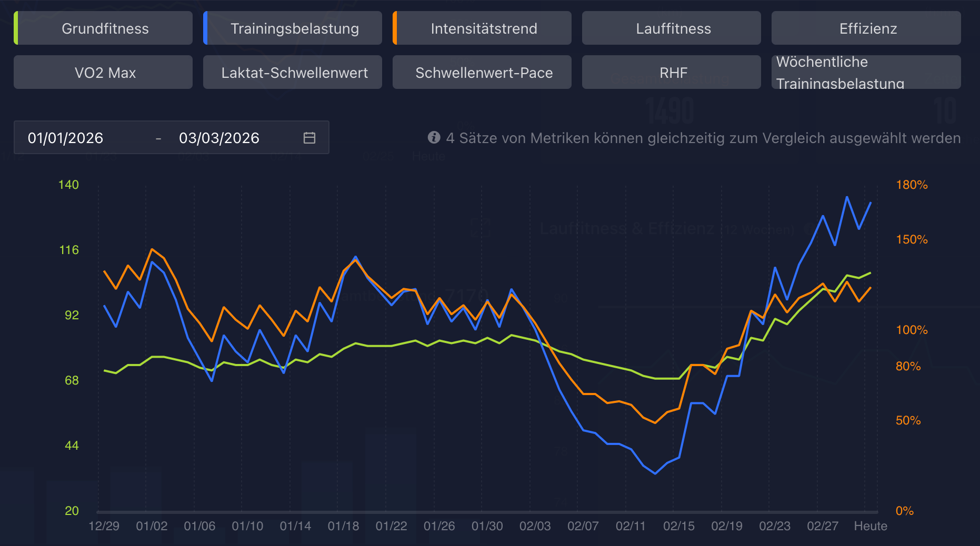Click the 02/15 date on the x-axis

pyautogui.click(x=678, y=526)
